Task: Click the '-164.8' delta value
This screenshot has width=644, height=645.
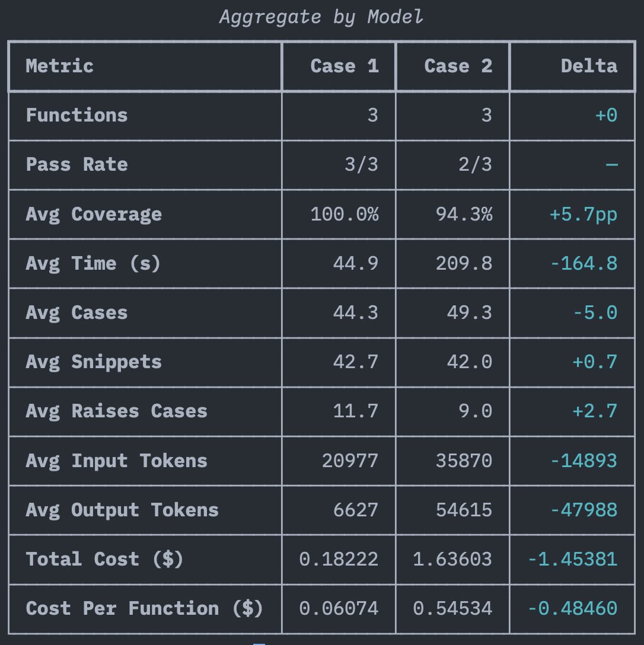Action: coord(584,263)
